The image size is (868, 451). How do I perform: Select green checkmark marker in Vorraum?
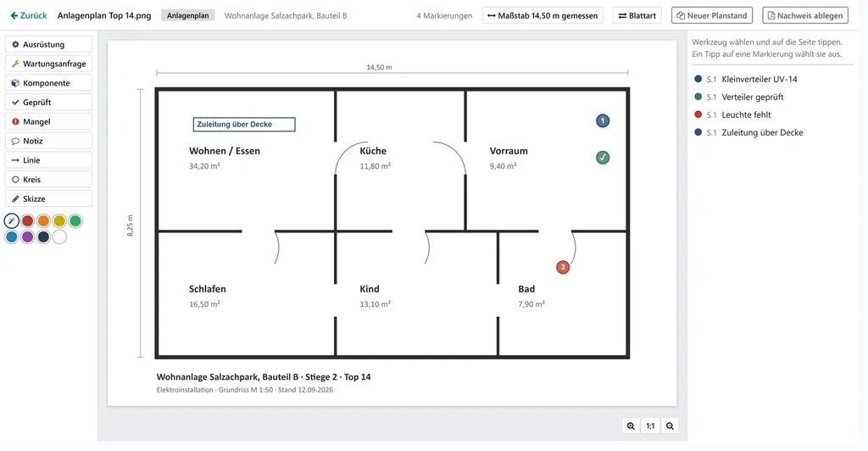[603, 158]
